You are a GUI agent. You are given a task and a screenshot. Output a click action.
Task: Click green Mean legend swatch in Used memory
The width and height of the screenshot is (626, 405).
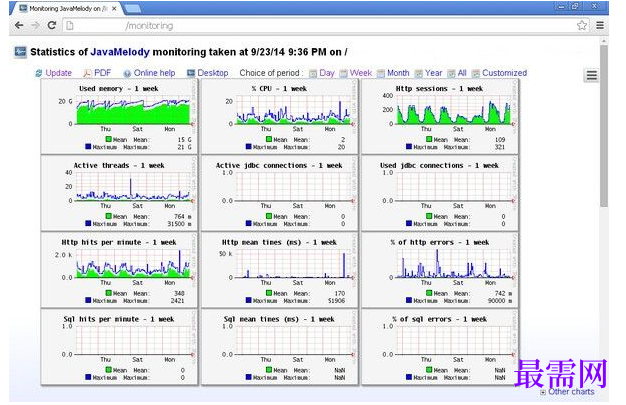(x=109, y=139)
